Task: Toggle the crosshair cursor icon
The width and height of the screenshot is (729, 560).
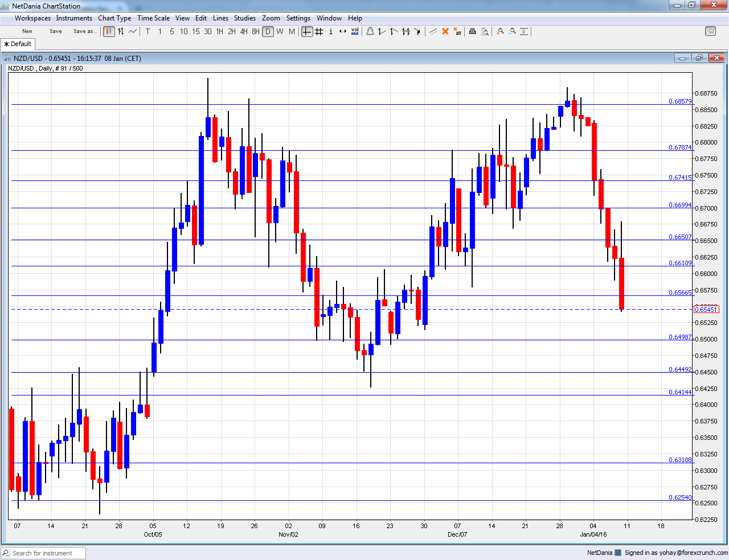Action: tap(308, 31)
